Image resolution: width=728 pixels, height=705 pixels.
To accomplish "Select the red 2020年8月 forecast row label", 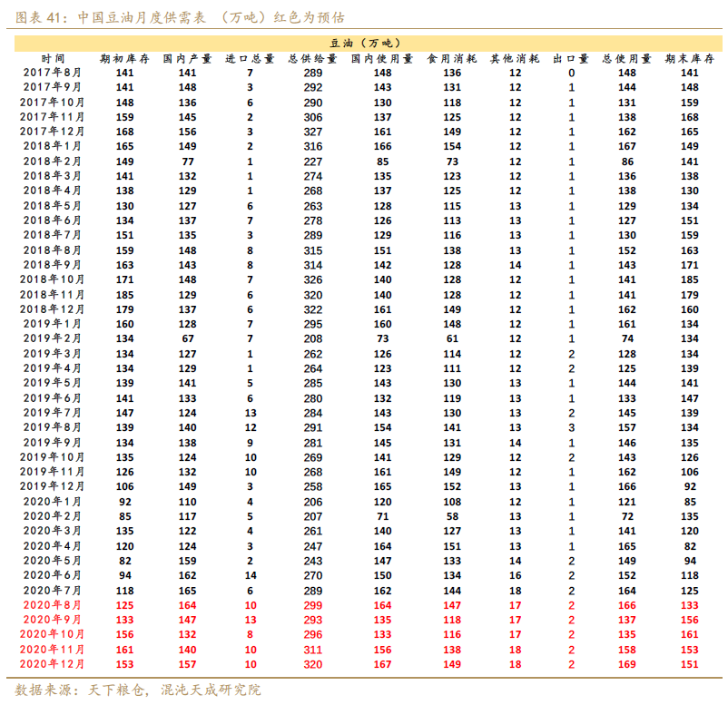I will (x=52, y=605).
